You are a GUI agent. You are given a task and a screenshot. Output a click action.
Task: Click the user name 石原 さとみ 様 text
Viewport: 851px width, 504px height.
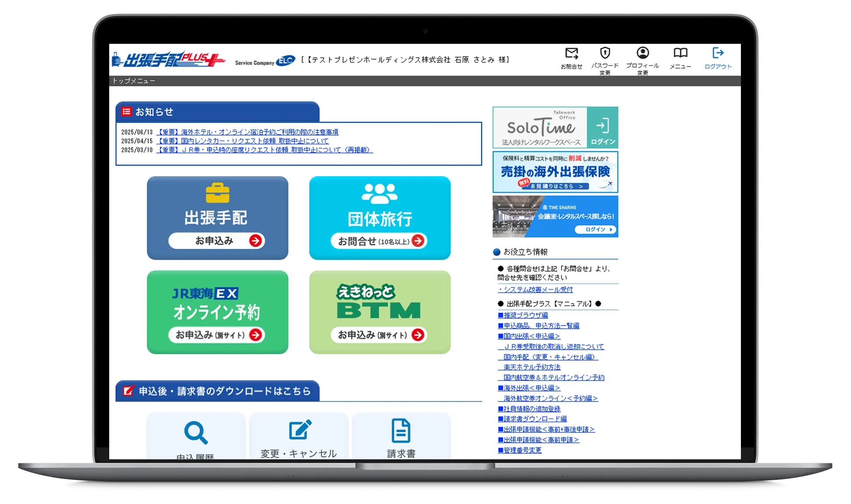(481, 60)
